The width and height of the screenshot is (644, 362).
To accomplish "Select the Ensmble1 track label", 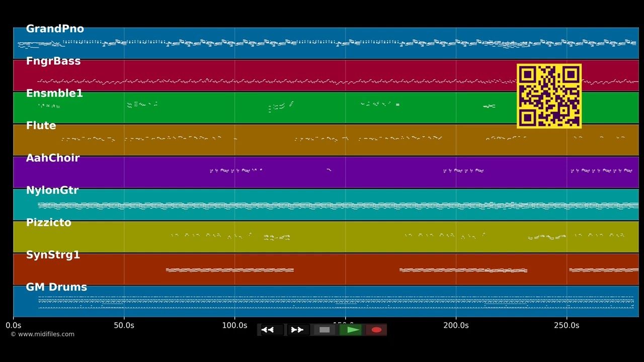I will tap(54, 93).
